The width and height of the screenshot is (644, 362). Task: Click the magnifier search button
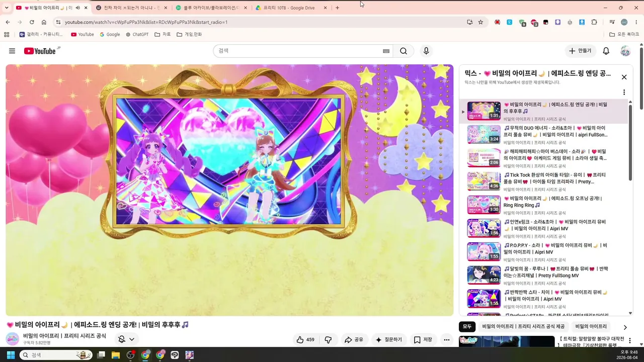(x=404, y=51)
